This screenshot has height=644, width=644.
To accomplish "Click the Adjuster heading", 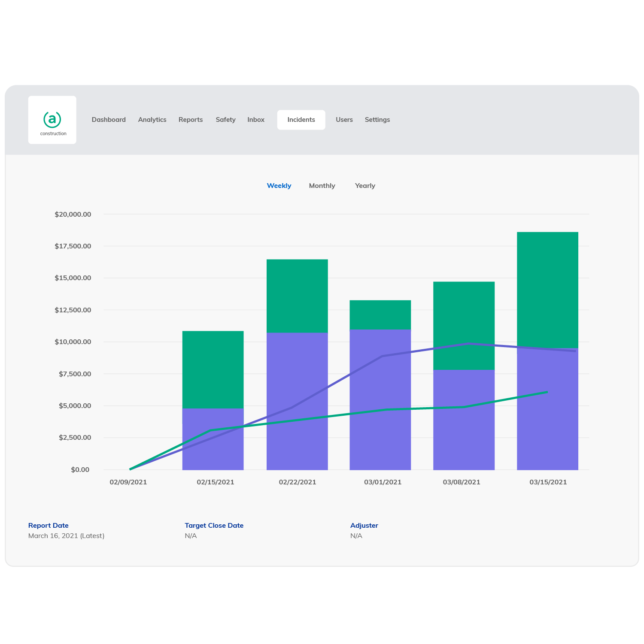I will pyautogui.click(x=364, y=526).
